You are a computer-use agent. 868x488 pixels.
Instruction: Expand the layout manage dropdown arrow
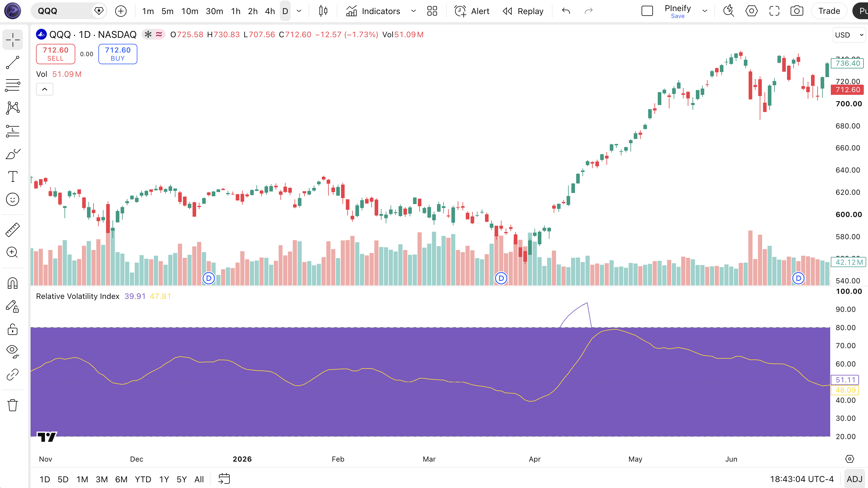pos(705,11)
